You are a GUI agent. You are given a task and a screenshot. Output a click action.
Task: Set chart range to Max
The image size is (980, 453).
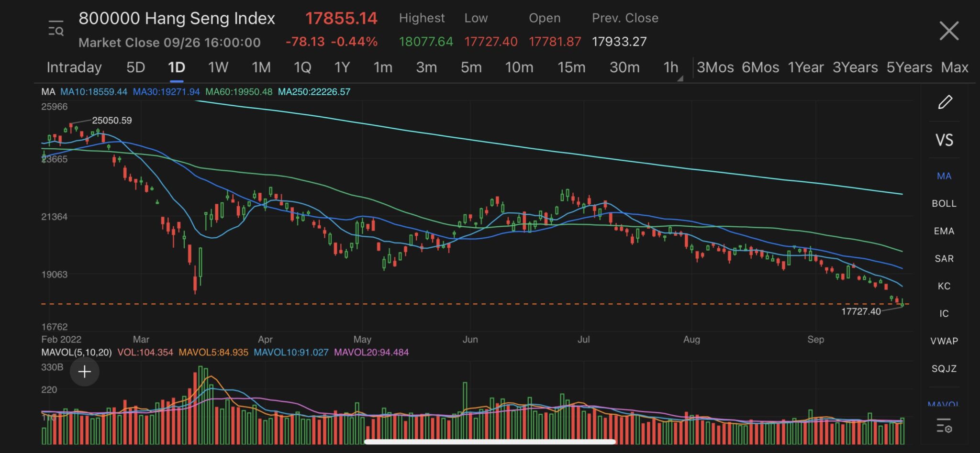pos(955,67)
